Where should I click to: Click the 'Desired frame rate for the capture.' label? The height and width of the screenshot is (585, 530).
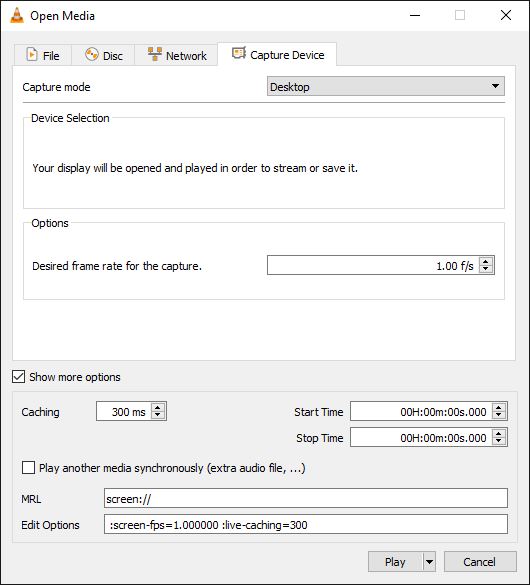[x=117, y=266]
